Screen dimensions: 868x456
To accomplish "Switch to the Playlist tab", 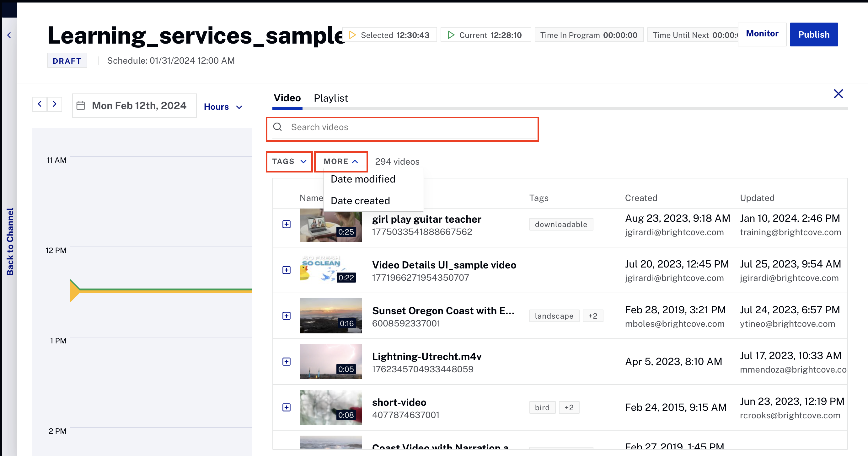I will click(330, 98).
